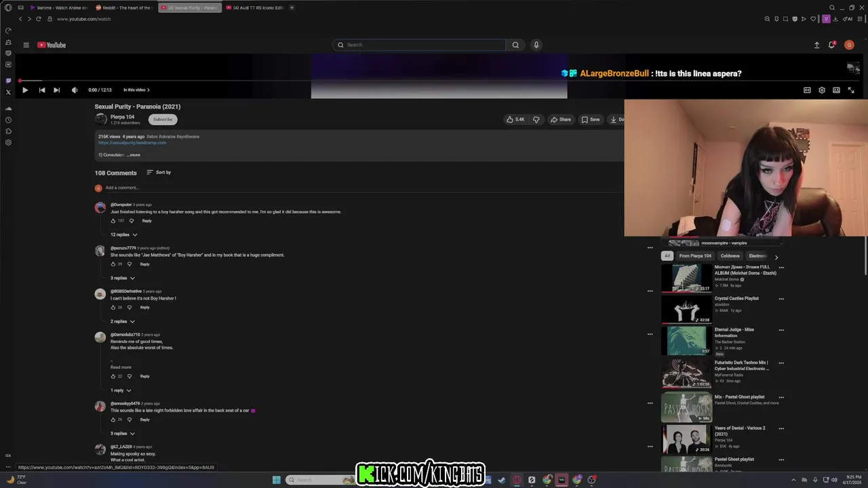Play the YouTube video

point(25,90)
